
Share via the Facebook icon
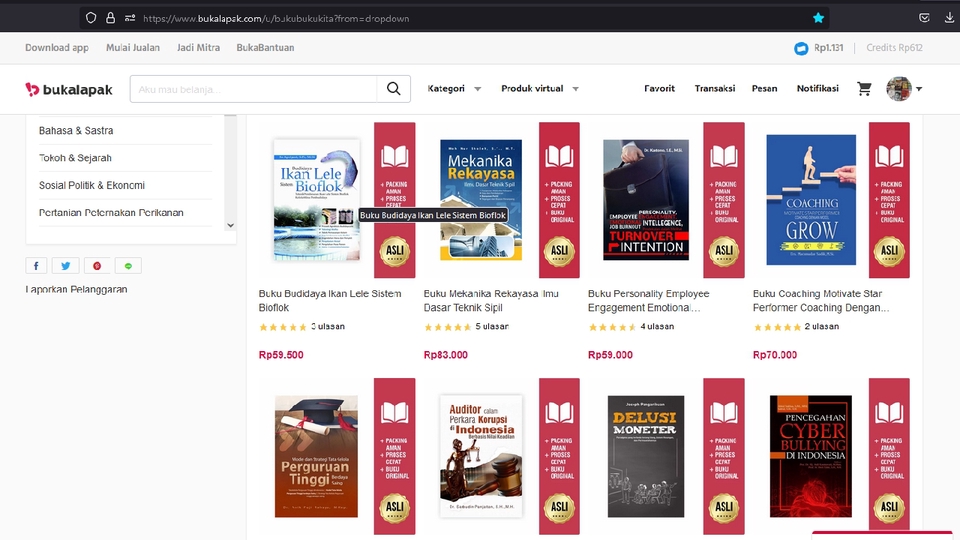point(36,266)
